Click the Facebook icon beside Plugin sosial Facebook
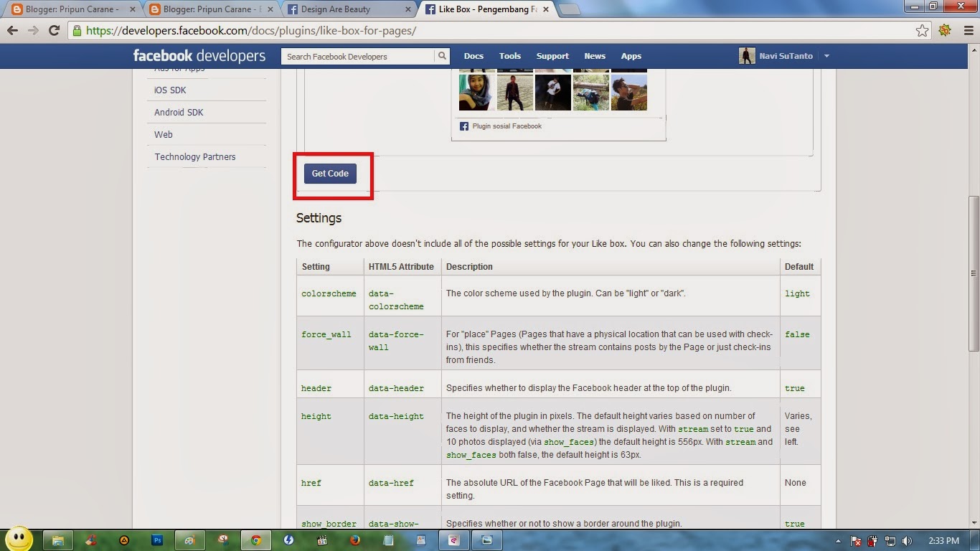The width and height of the screenshot is (980, 551). [464, 126]
